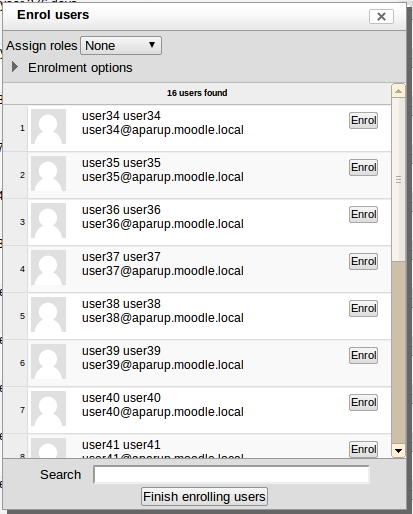Click user35's profile avatar
Image resolution: width=413 pixels, height=514 pixels.
(x=48, y=173)
